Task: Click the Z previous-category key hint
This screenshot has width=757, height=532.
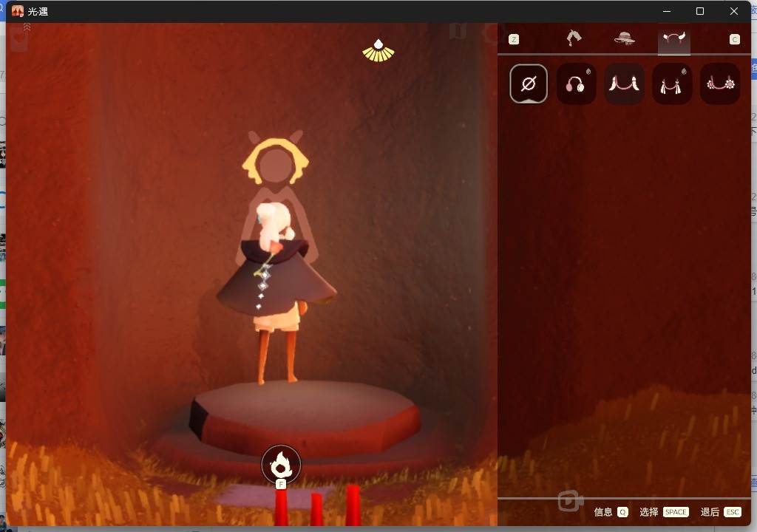Action: (x=514, y=39)
